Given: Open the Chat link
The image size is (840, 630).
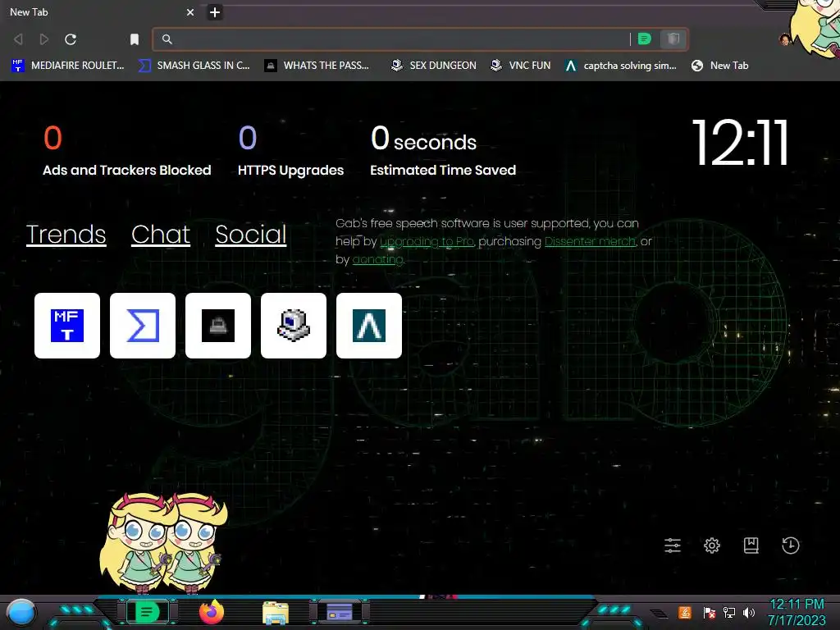Looking at the screenshot, I should click(161, 234).
